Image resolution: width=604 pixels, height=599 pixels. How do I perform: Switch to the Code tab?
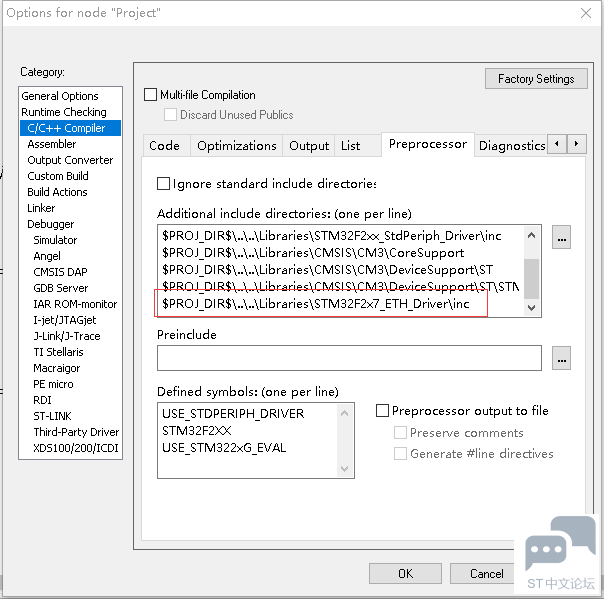pos(165,146)
